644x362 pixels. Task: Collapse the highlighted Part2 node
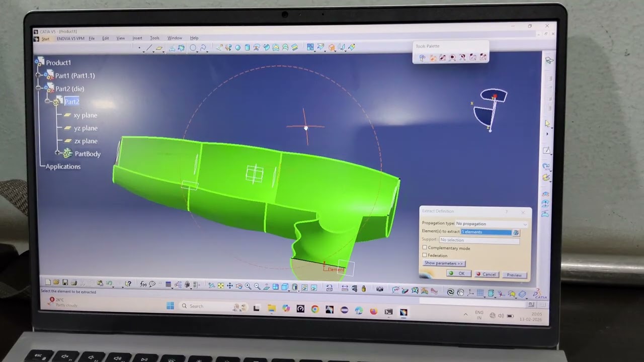pyautogui.click(x=48, y=102)
